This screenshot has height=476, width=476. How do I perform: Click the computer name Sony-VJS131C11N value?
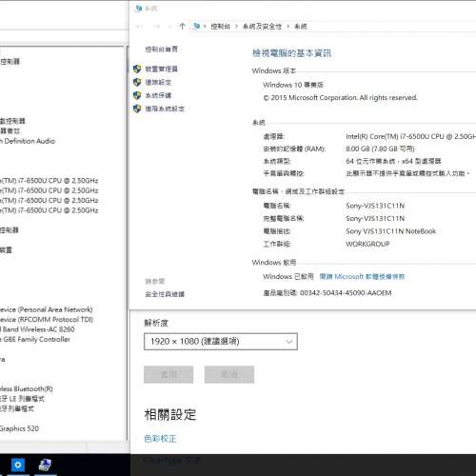coord(375,206)
